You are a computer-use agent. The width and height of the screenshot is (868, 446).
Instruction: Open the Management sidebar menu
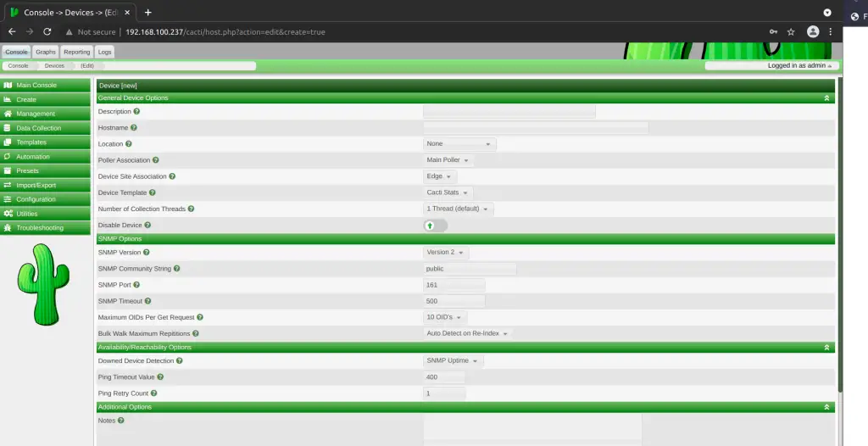46,114
